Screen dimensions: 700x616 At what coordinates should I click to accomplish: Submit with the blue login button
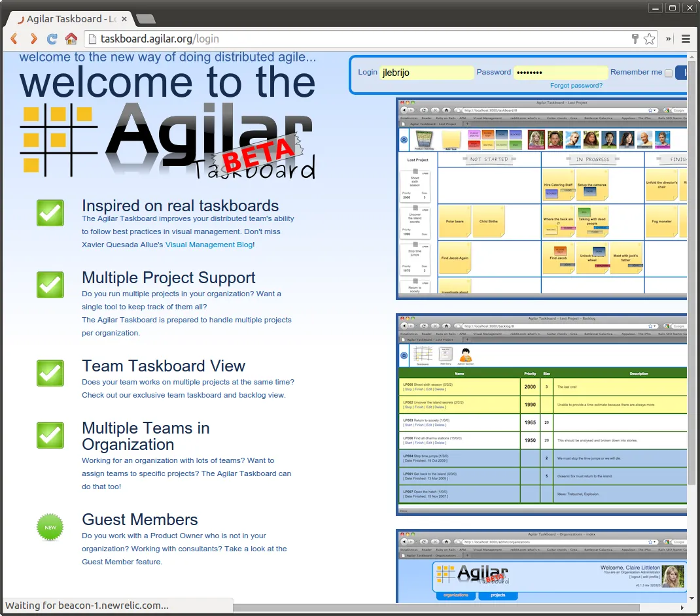click(682, 73)
